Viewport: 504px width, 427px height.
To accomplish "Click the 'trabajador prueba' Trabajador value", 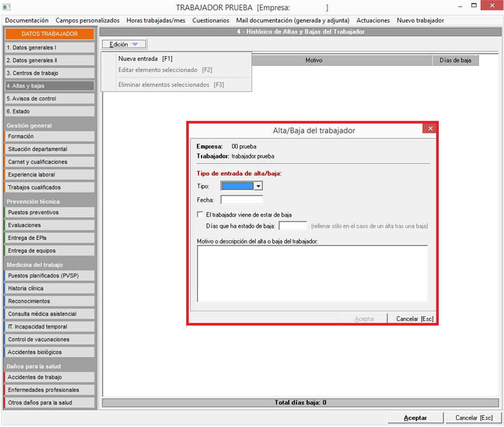I will click(x=253, y=156).
